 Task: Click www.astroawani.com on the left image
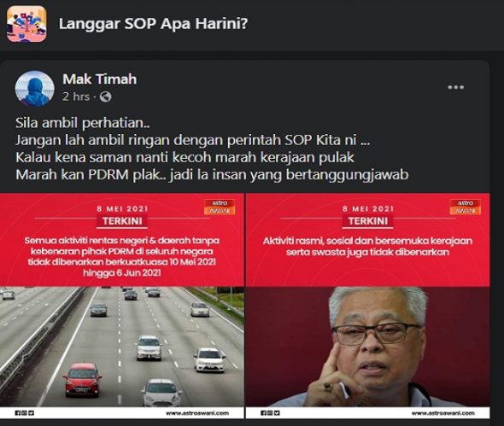(x=197, y=413)
